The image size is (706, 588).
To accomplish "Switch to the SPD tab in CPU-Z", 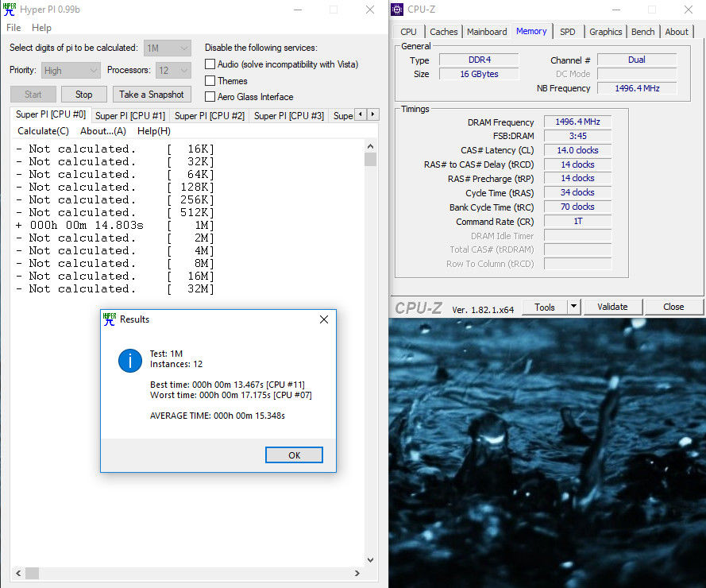I will (x=567, y=32).
